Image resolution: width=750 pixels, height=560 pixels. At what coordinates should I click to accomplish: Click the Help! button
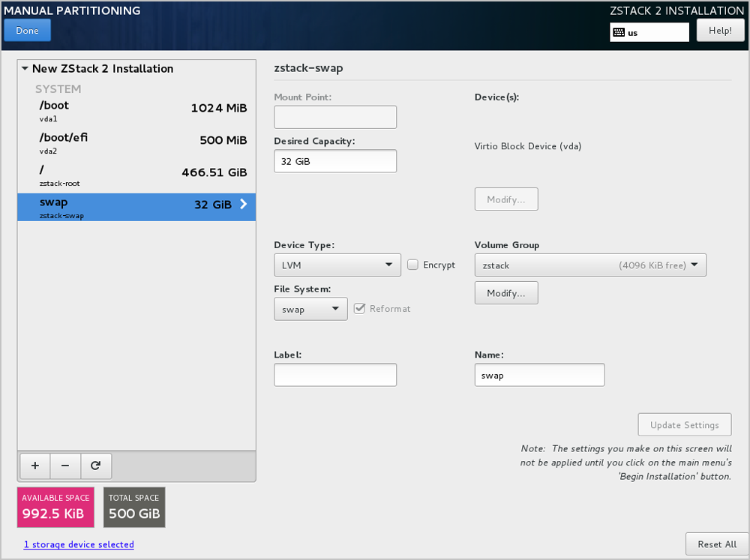click(x=720, y=31)
